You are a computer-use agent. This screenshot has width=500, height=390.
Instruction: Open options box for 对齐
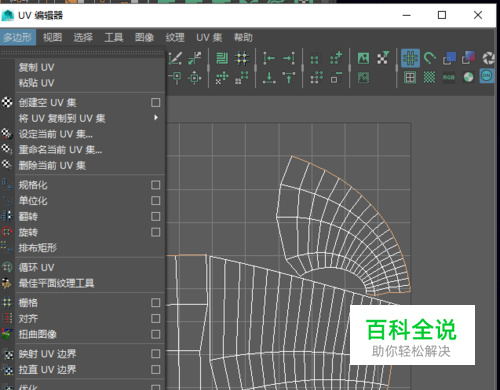pos(155,318)
